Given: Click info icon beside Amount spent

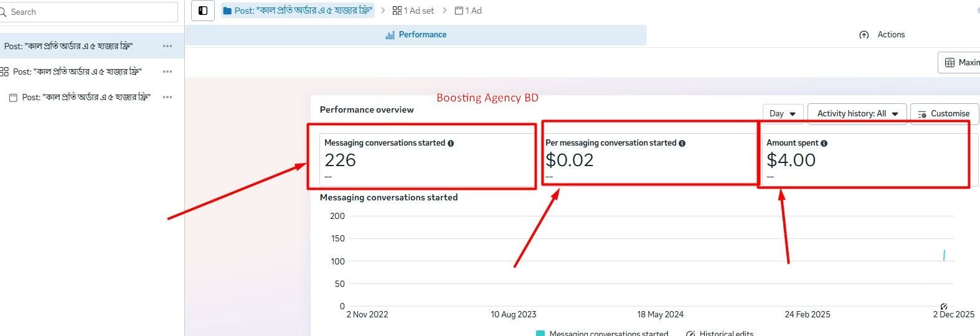Looking at the screenshot, I should (824, 143).
